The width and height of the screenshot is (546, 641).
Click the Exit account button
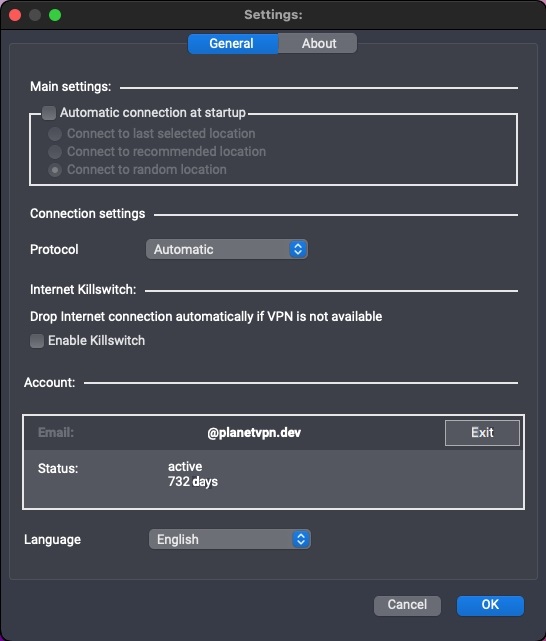(x=482, y=433)
